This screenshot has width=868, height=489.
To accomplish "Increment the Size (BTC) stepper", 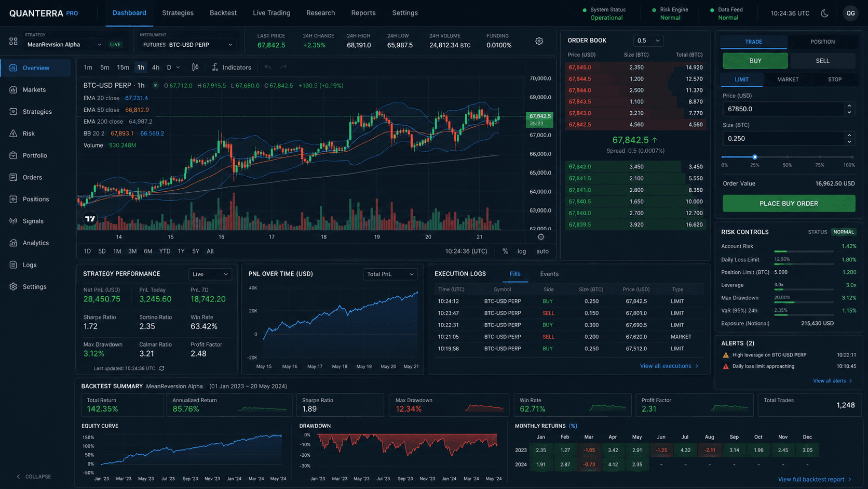I will (849, 136).
